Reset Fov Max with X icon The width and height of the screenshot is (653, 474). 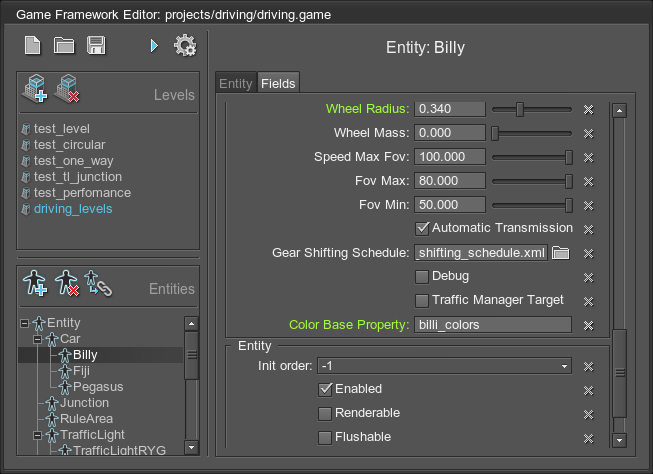(588, 182)
